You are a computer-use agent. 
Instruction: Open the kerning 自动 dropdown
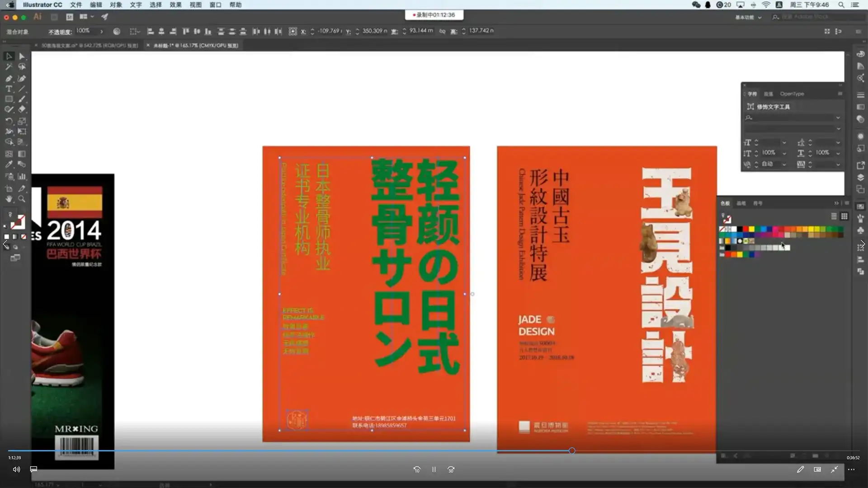coord(784,164)
